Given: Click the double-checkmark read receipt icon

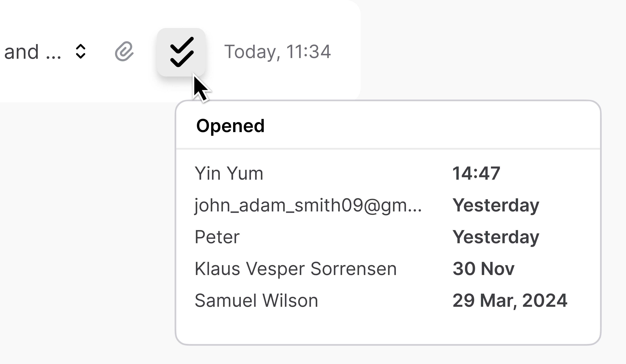Looking at the screenshot, I should (x=181, y=52).
